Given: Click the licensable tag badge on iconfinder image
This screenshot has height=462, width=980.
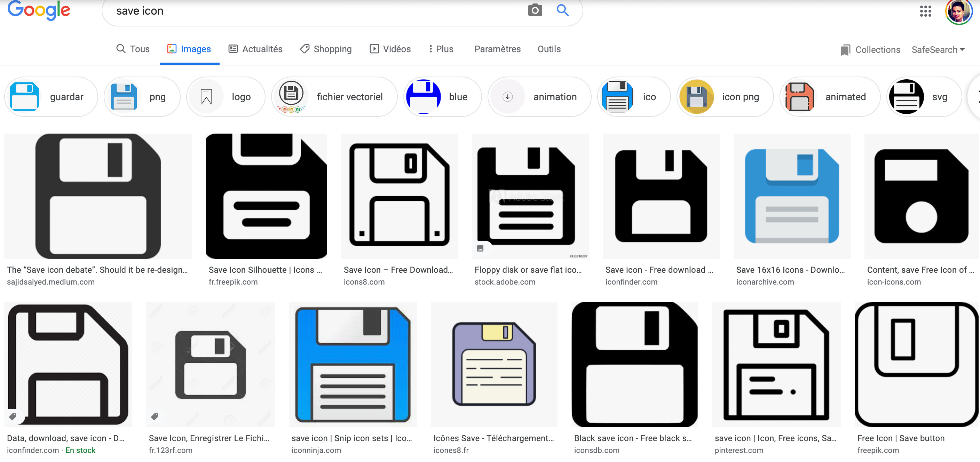Looking at the screenshot, I should (13, 416).
